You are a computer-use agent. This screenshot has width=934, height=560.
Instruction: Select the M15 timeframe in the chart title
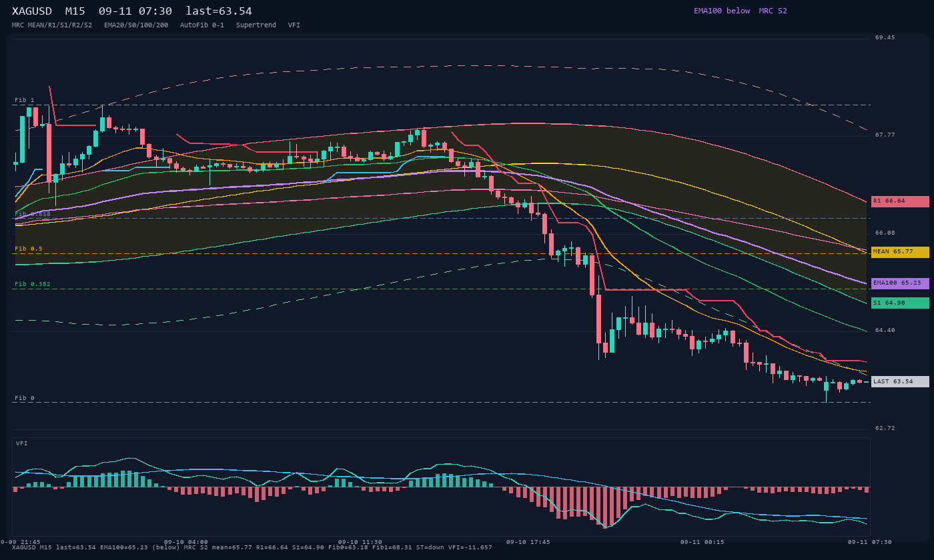pyautogui.click(x=75, y=11)
